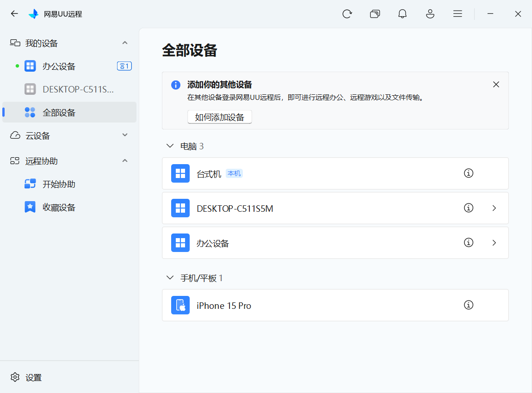532x393 pixels.
Task: Click the 设置 gear icon
Action: [x=15, y=377]
